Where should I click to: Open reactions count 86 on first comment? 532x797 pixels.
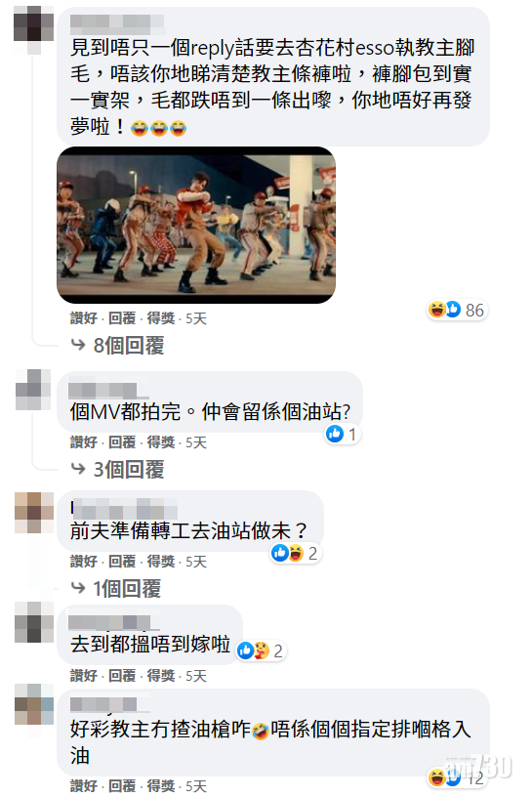click(x=457, y=310)
